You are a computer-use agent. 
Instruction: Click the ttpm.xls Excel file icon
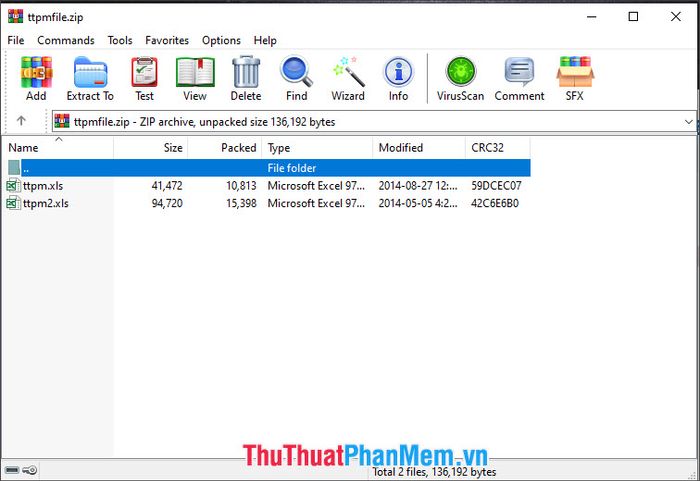[13, 185]
